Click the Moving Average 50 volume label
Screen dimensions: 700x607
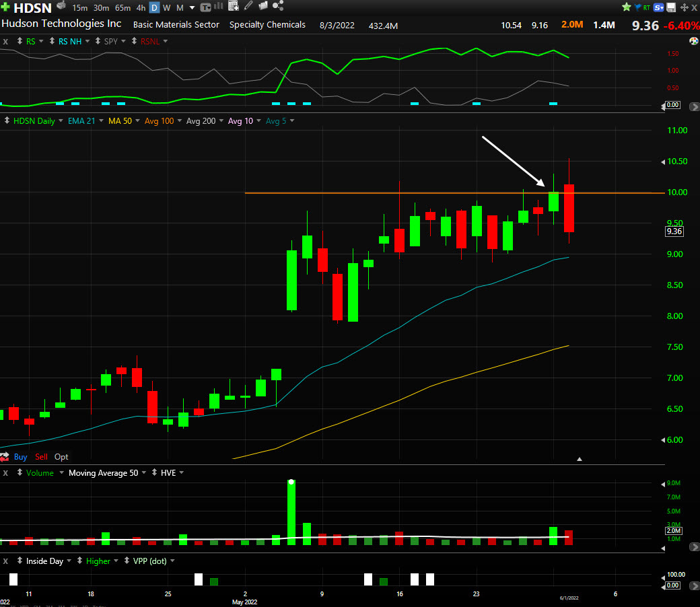click(104, 472)
